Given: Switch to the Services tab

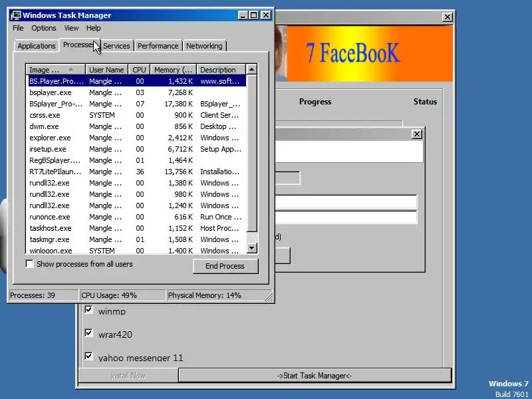Looking at the screenshot, I should point(117,46).
